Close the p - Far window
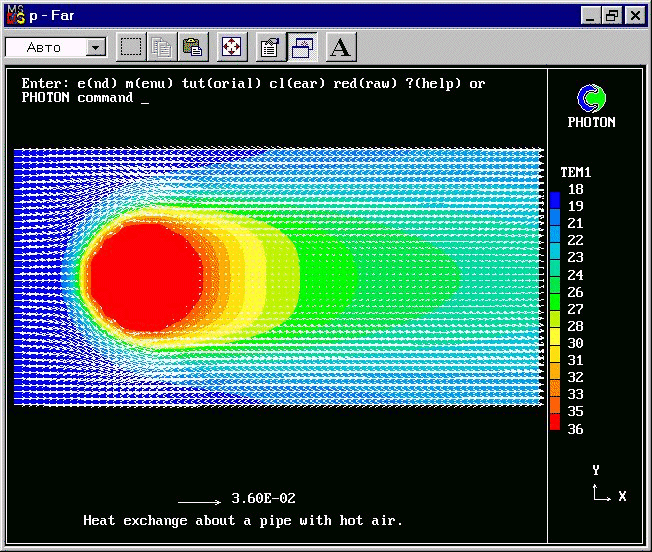This screenshot has width=652, height=552. click(635, 16)
